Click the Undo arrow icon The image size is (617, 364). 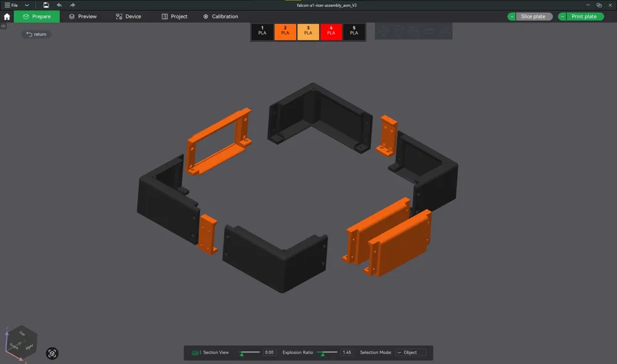pyautogui.click(x=59, y=5)
